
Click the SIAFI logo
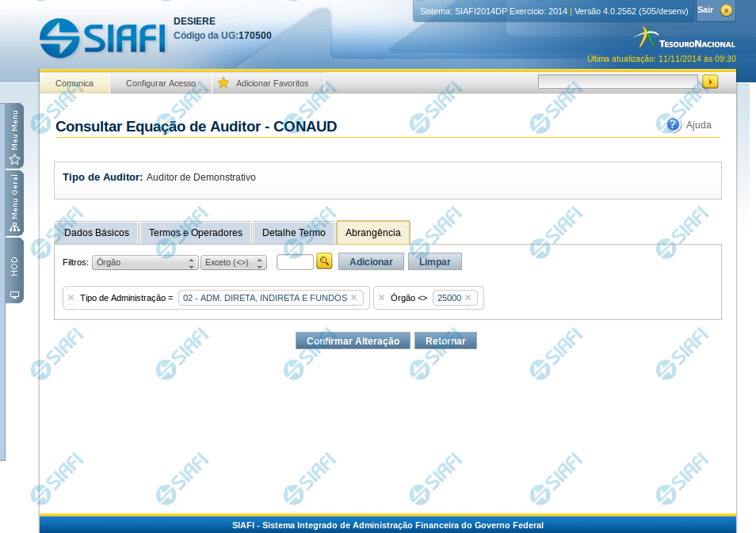pos(103,37)
